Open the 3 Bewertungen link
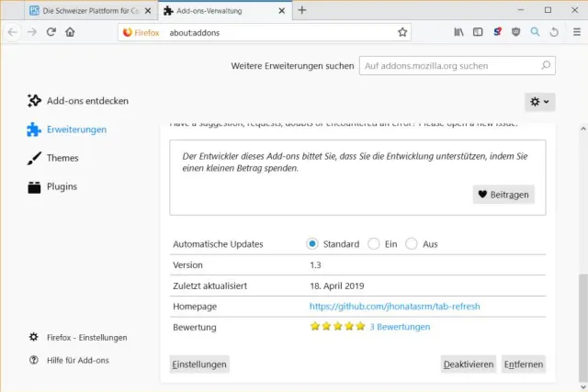This screenshot has height=392, width=588. point(400,327)
